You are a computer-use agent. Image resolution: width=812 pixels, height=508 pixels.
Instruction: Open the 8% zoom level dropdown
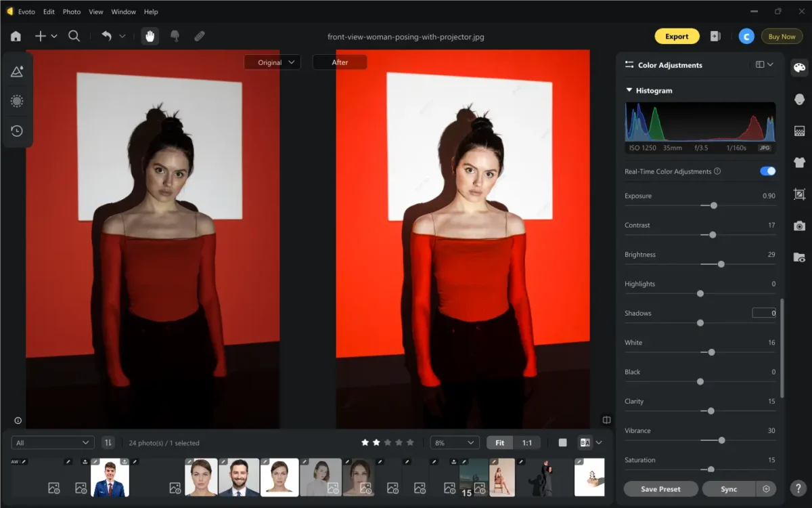pyautogui.click(x=455, y=442)
